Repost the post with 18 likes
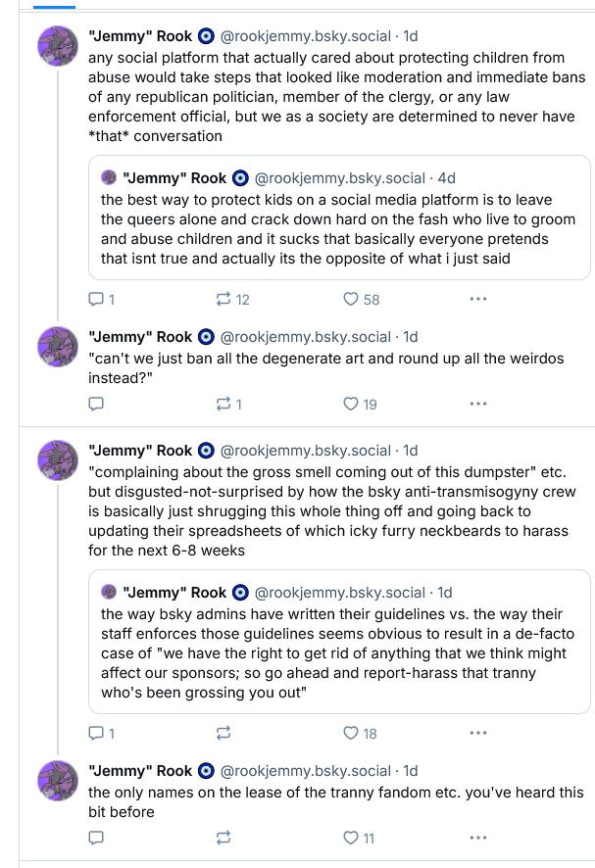The height and width of the screenshot is (868, 595). (223, 733)
